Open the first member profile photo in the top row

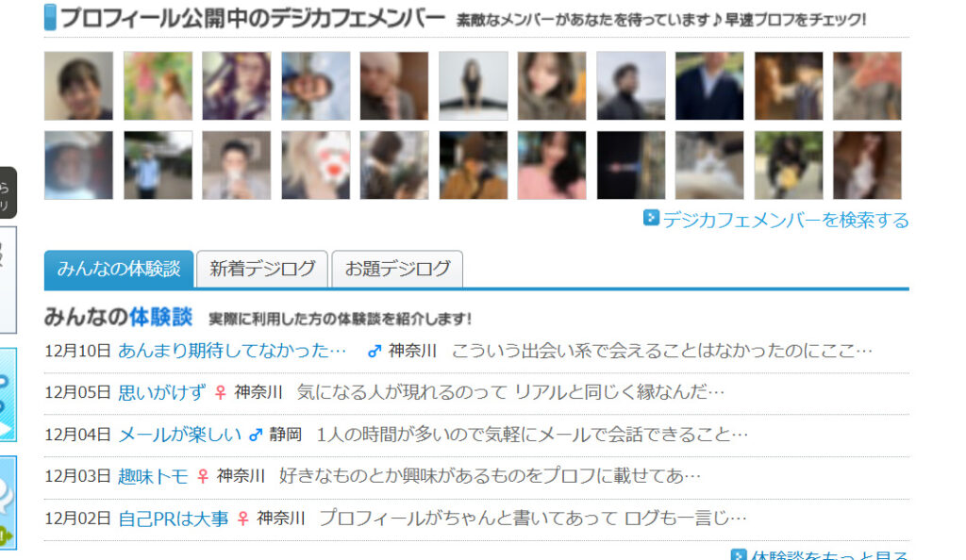coord(79,86)
